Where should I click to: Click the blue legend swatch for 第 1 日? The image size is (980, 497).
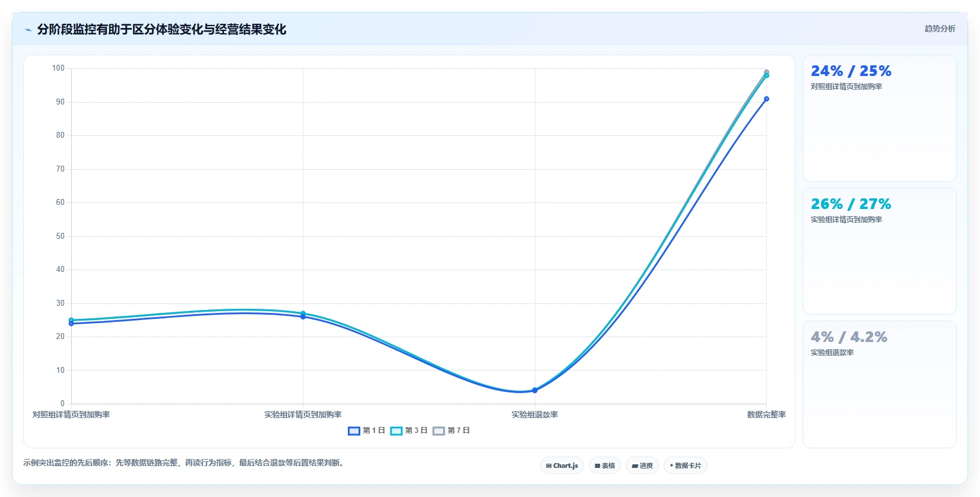coord(354,431)
